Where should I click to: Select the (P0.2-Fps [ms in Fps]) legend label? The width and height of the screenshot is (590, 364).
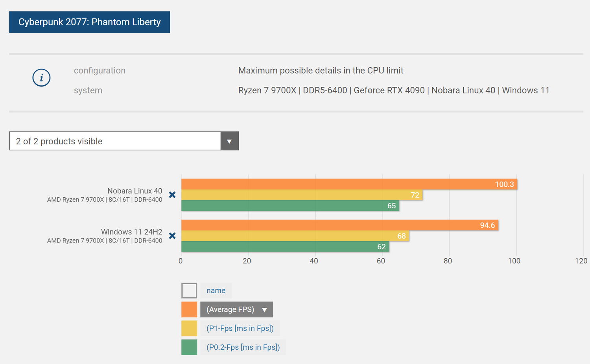point(243,347)
